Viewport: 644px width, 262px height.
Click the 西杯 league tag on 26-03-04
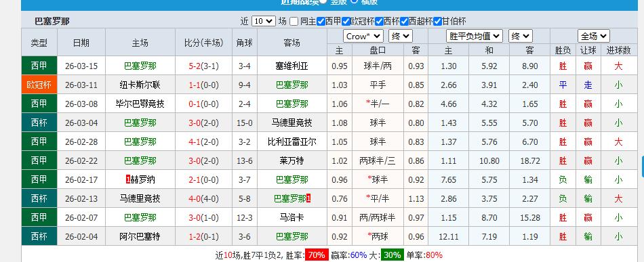(39, 123)
